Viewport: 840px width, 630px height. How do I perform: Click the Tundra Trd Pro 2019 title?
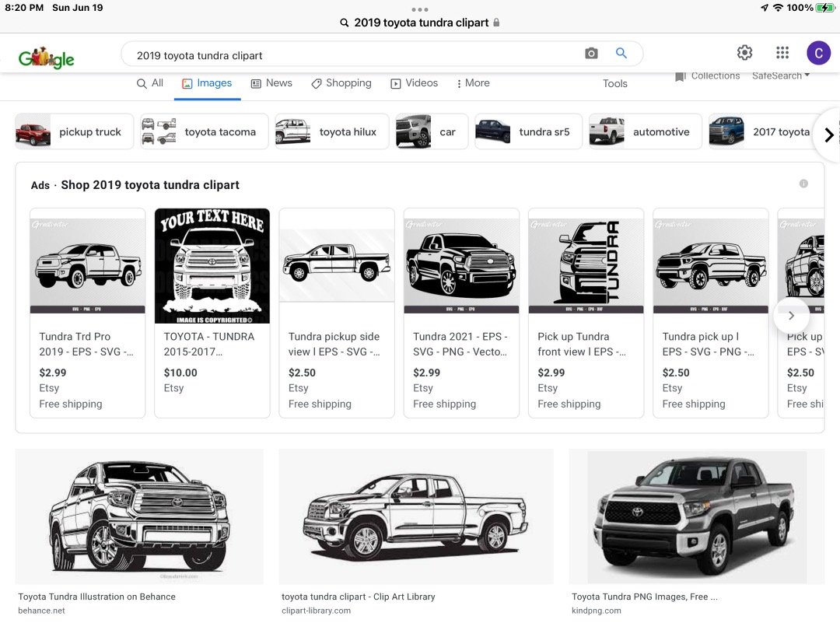[x=86, y=344]
